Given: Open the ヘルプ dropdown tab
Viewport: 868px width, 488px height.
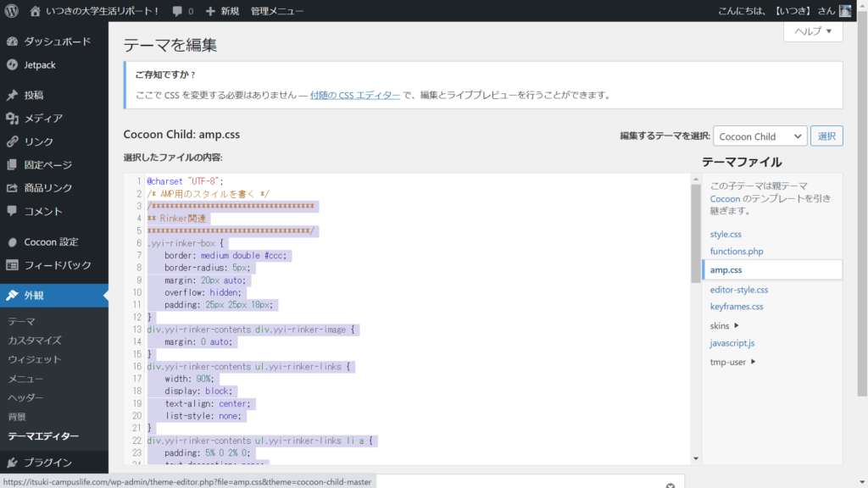Looking at the screenshot, I should click(x=813, y=31).
